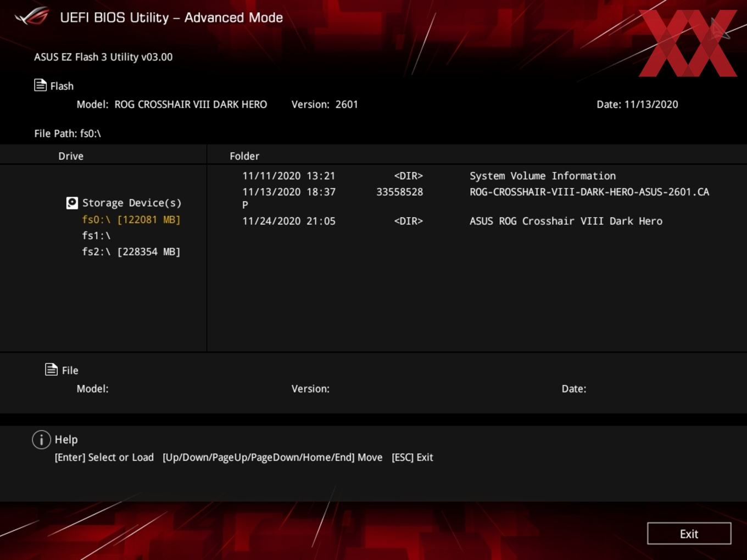Click the Exit button
Image resolution: width=747 pixels, height=560 pixels.
[689, 534]
